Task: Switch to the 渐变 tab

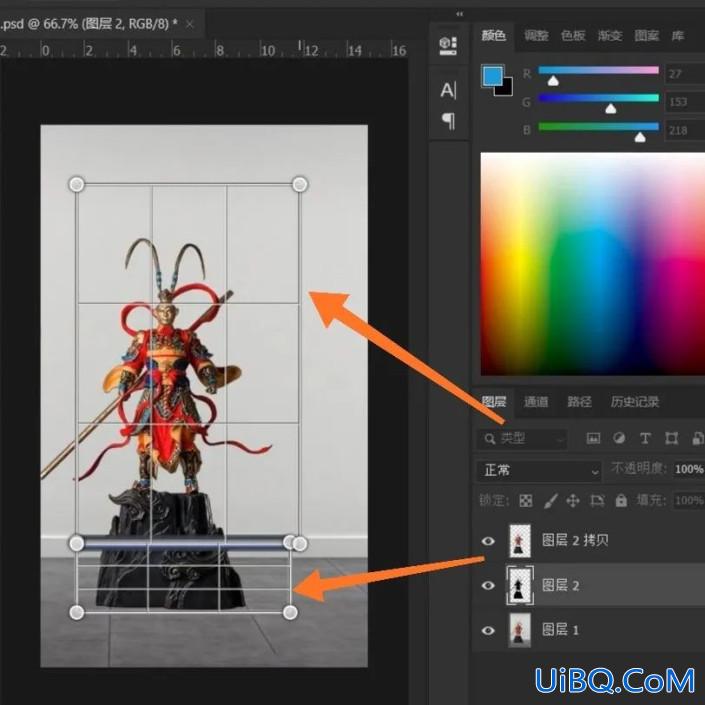Action: click(610, 36)
